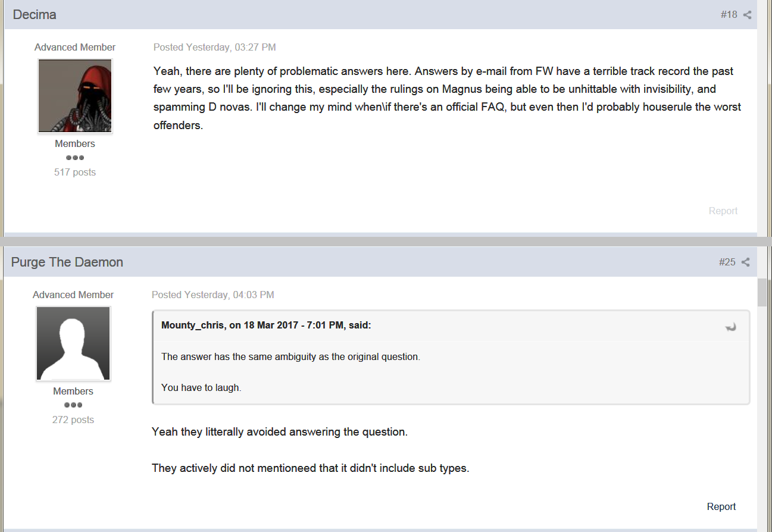Click the share icon on post #18
This screenshot has height=532, width=772.
(747, 15)
